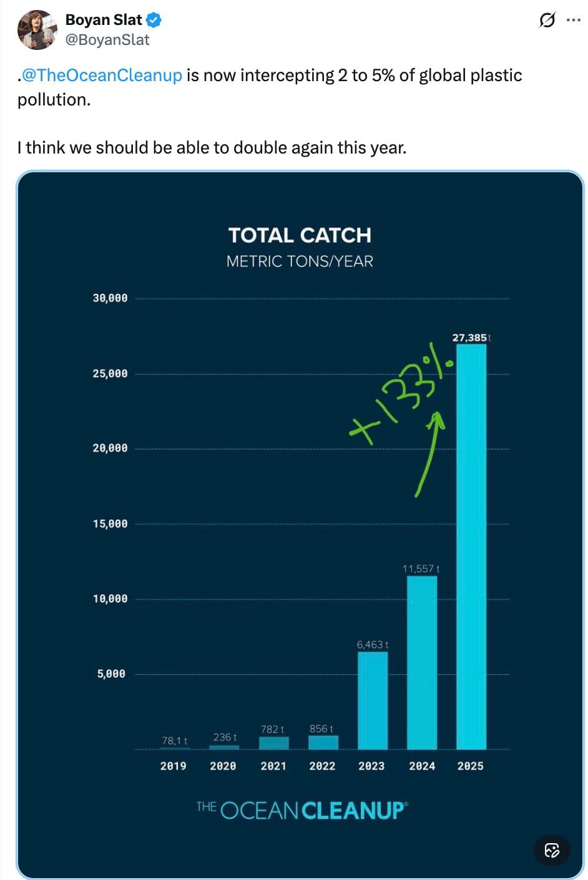
Task: Click the 2022 bar in chart
Action: coord(323,742)
